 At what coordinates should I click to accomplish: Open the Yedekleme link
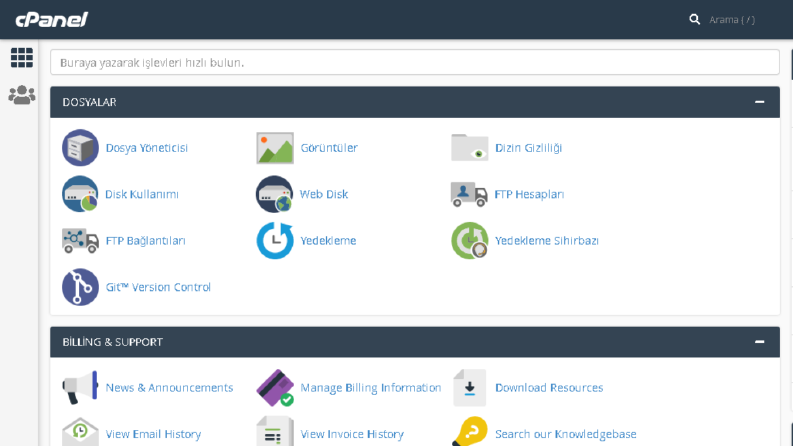(328, 241)
